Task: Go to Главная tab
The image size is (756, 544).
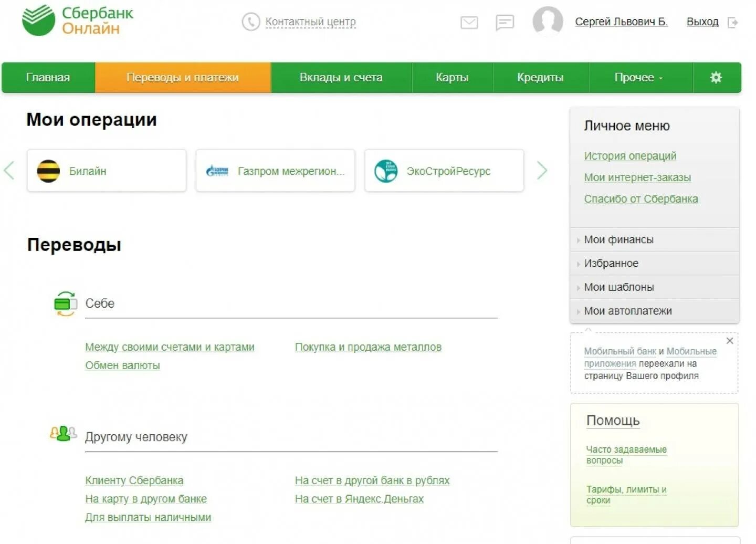Action: [48, 78]
